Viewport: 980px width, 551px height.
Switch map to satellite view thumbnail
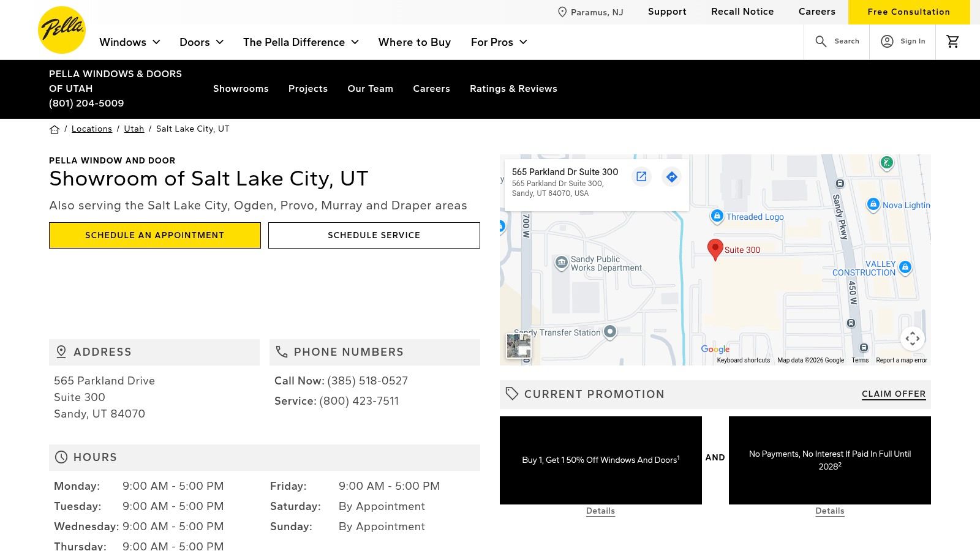point(519,346)
